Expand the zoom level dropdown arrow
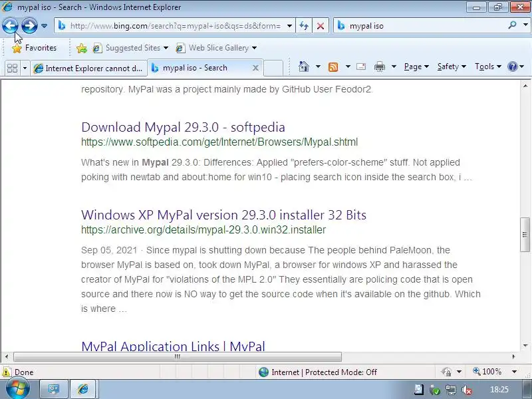Viewport: 532px width, 399px height. click(514, 372)
